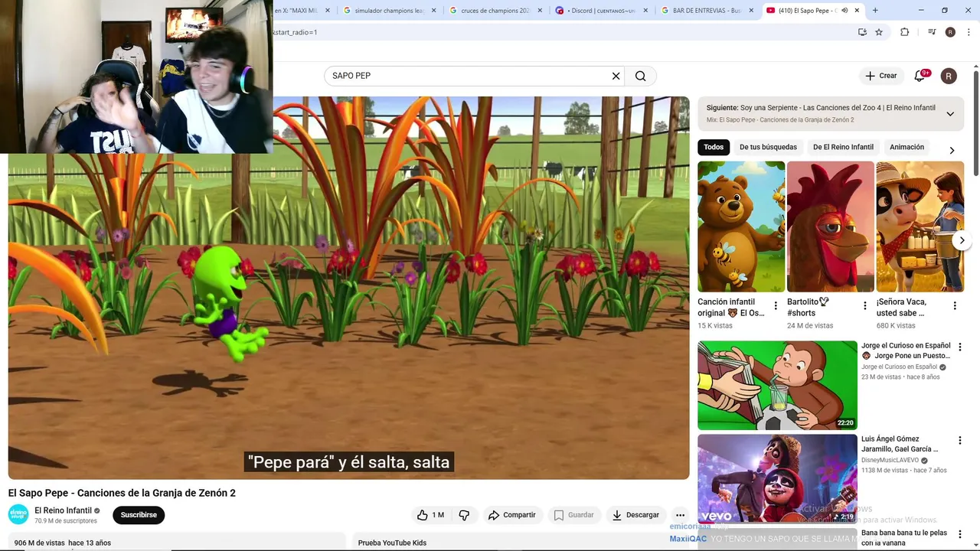
Task: Click the video title El Sapo Pepe
Action: tap(122, 494)
